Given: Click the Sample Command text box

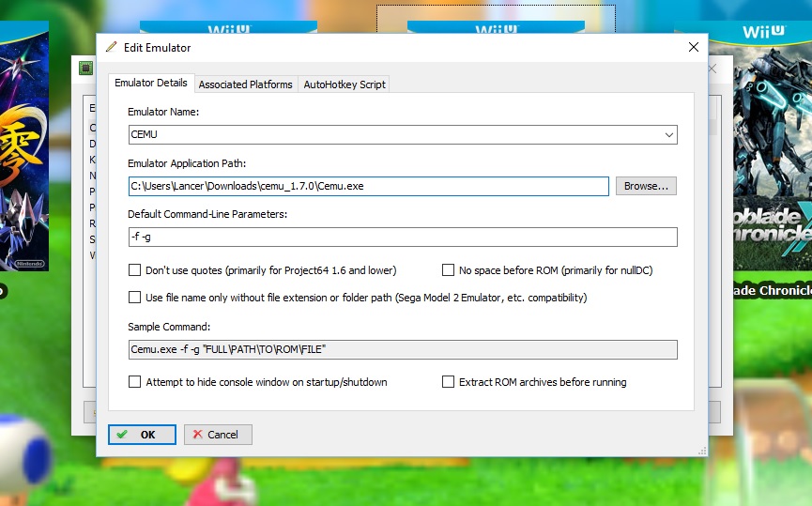Looking at the screenshot, I should click(403, 349).
